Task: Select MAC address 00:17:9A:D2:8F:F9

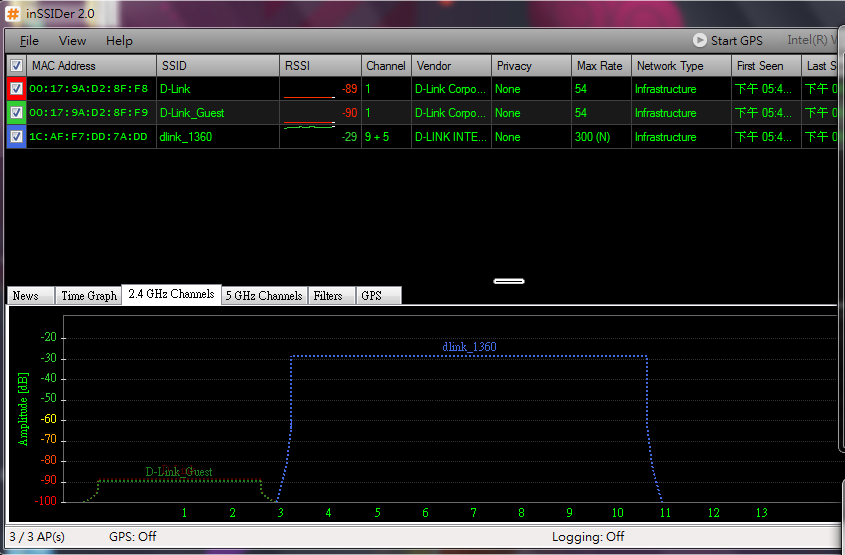Action: coord(88,113)
